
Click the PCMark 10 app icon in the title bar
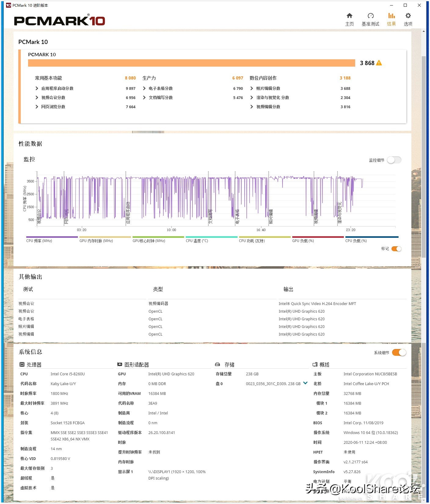click(x=9, y=5)
